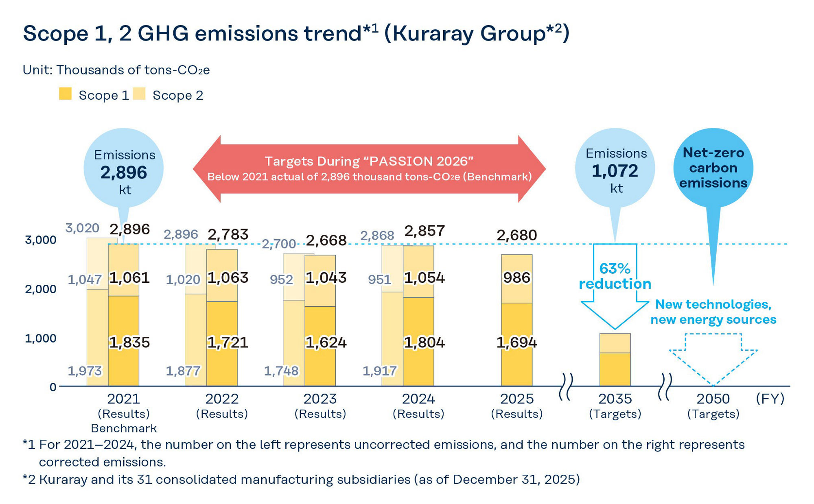Click the "3,000" y-axis label

(41, 240)
